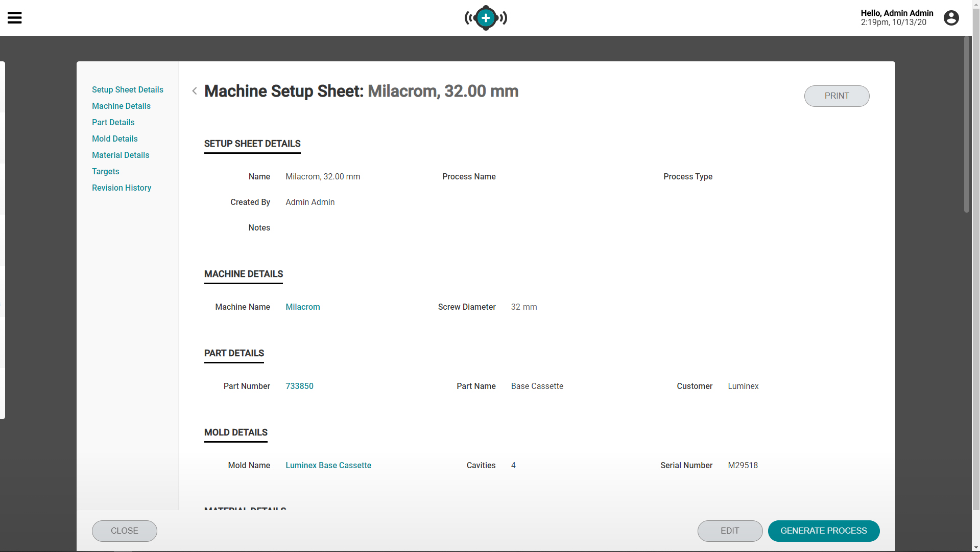Click the 'Notes' label
The height and width of the screenshot is (552, 980).
[259, 227]
